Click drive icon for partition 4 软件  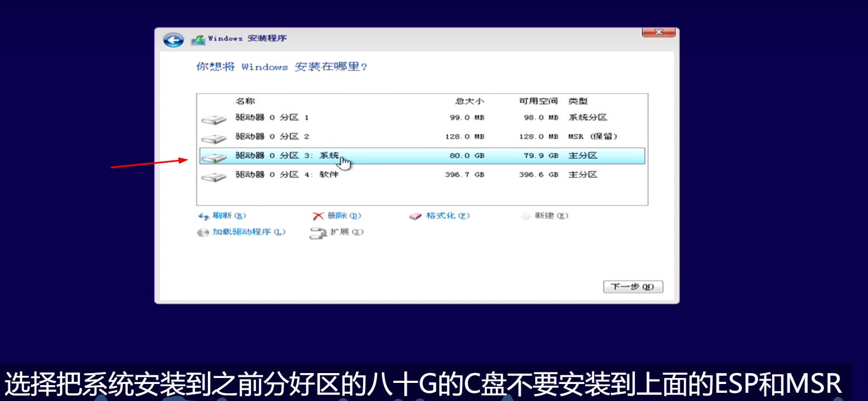(213, 177)
